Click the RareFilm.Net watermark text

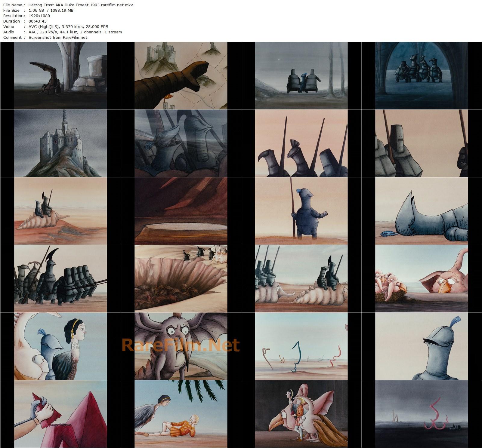[x=181, y=345]
